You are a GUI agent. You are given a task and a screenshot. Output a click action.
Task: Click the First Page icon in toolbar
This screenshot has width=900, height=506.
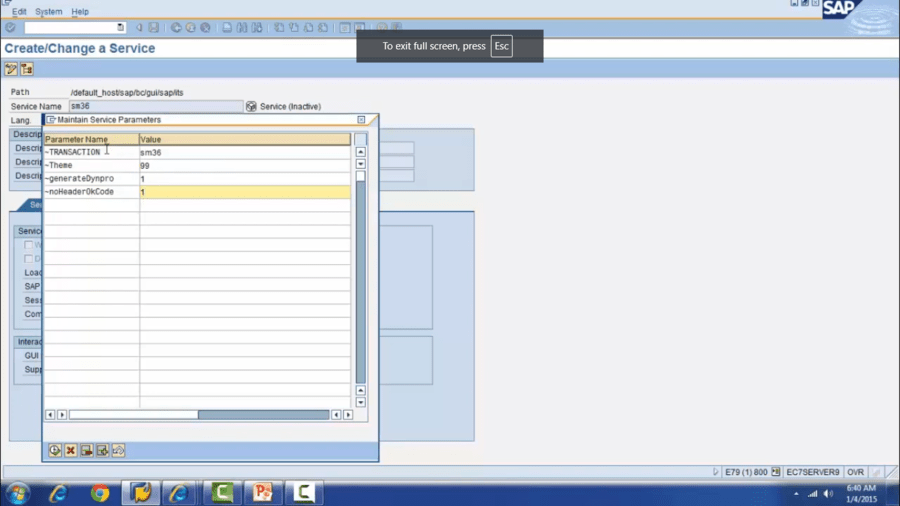point(279,28)
